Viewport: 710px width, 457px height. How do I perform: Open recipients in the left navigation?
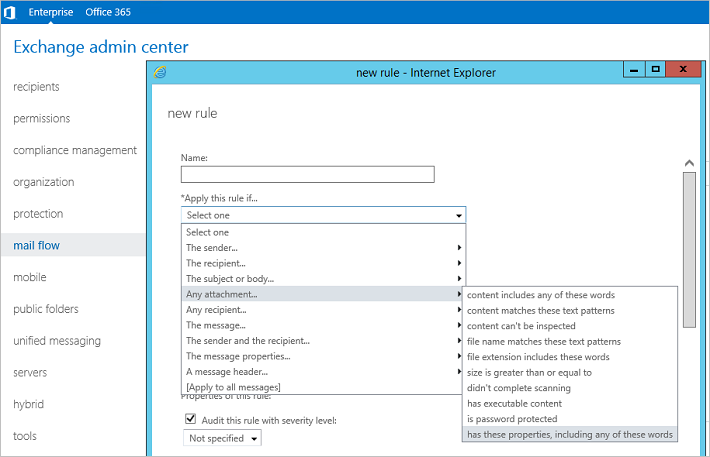(x=36, y=87)
